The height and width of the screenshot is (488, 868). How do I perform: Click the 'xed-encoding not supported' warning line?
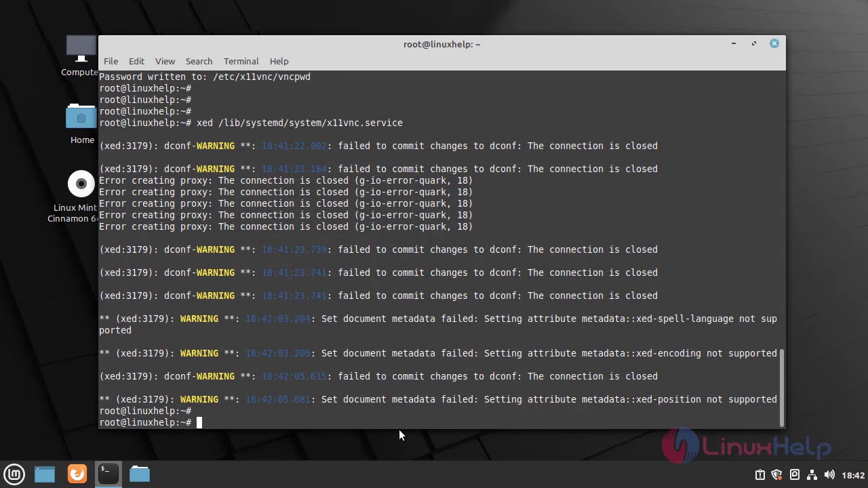pos(438,353)
